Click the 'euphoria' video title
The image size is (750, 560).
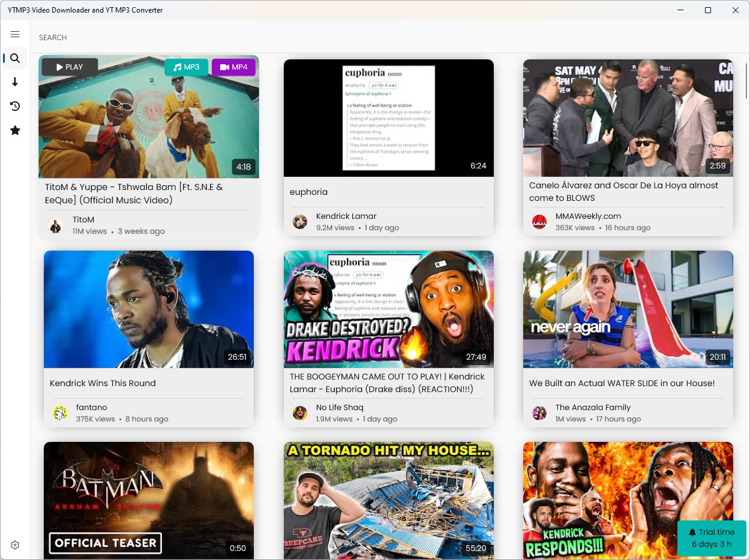308,192
